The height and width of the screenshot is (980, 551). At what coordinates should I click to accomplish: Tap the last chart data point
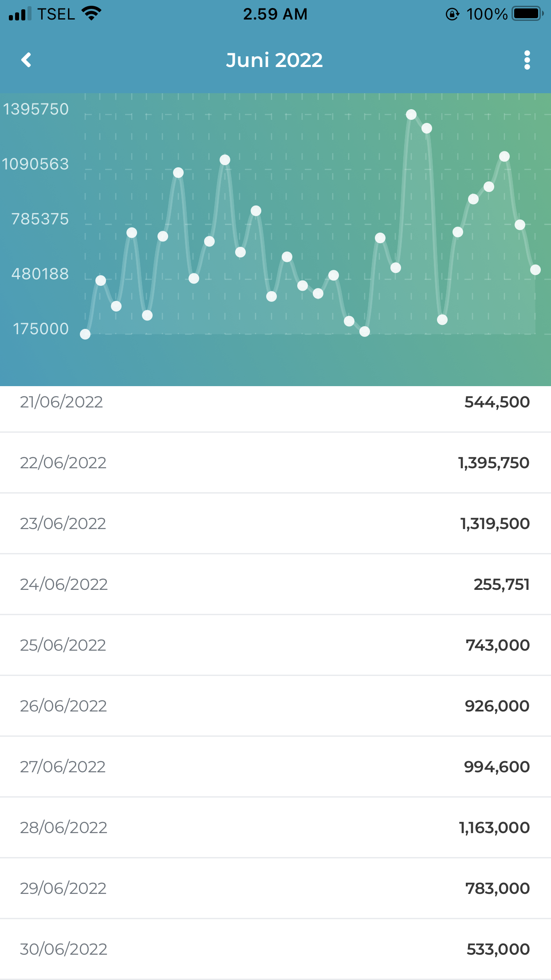535,270
